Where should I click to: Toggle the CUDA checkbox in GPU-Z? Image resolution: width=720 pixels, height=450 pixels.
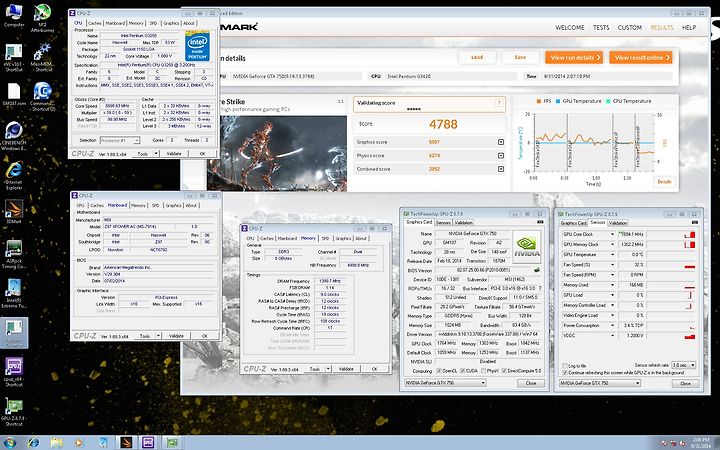463,371
